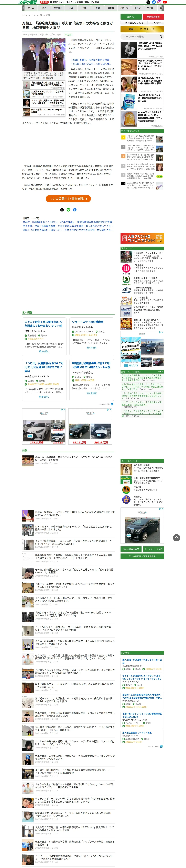Click the main article award ceremony photo
The width and height of the screenshot is (186, 868).
(x=44, y=55)
